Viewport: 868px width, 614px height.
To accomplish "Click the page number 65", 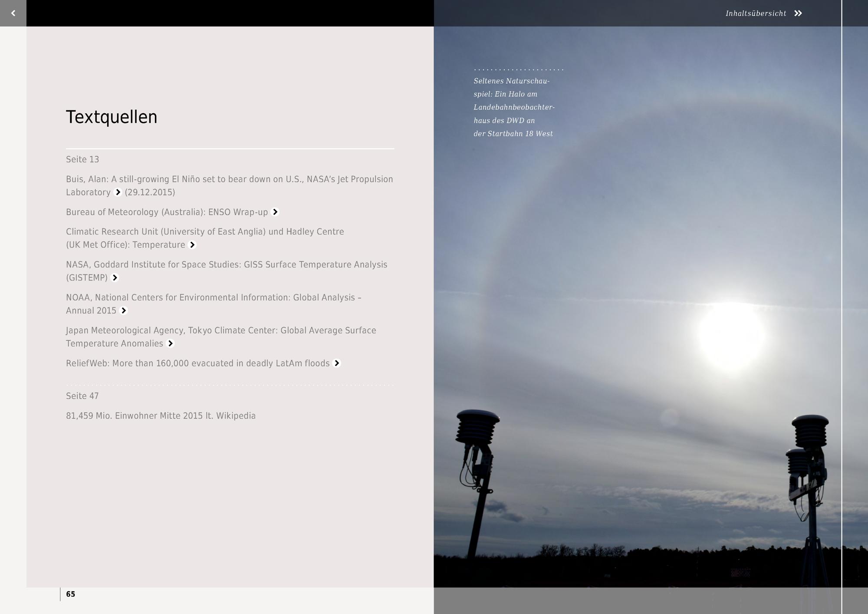I will [70, 594].
